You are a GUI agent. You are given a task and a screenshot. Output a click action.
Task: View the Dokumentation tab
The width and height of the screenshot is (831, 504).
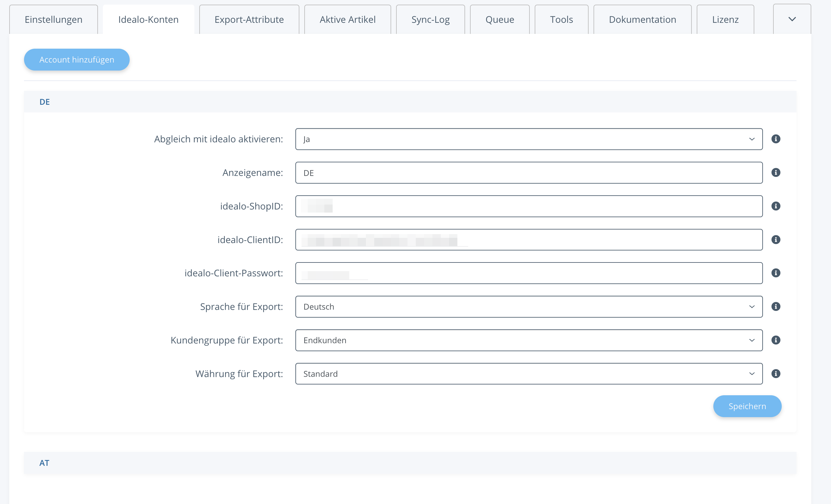[x=643, y=20]
